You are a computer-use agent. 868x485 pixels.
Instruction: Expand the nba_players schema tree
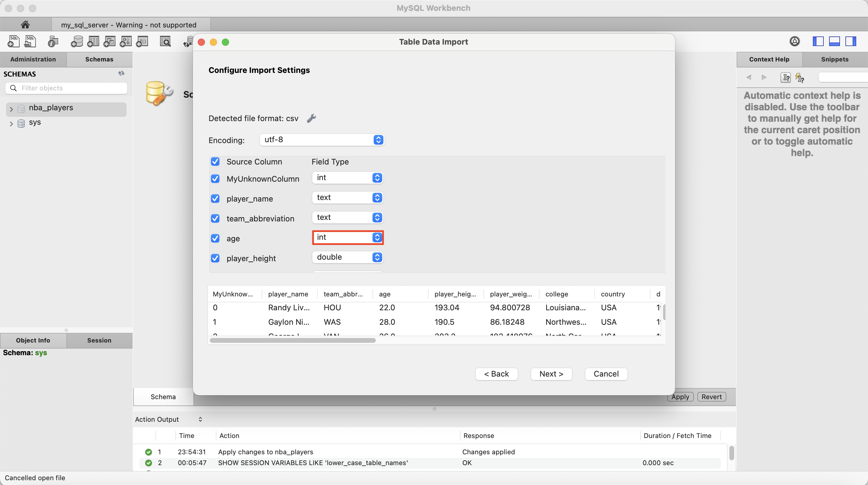tap(11, 109)
